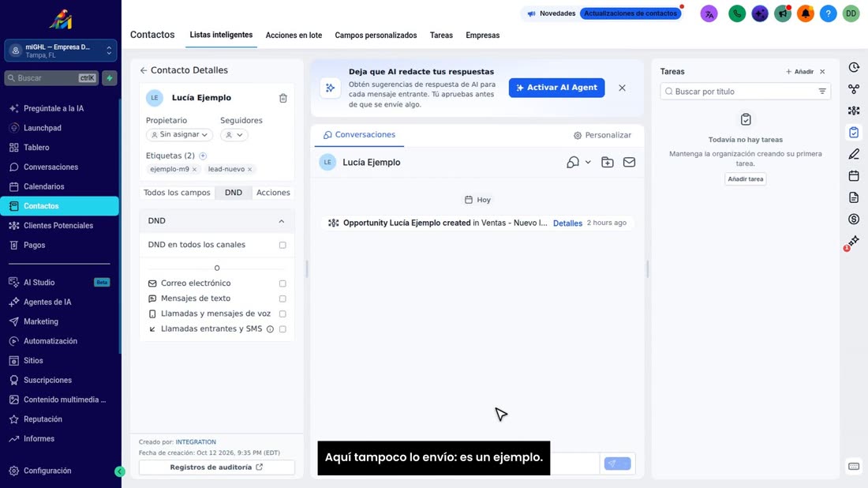The image size is (868, 488).
Task: Open the appointments calendar icon in right rail
Action: coord(854,176)
